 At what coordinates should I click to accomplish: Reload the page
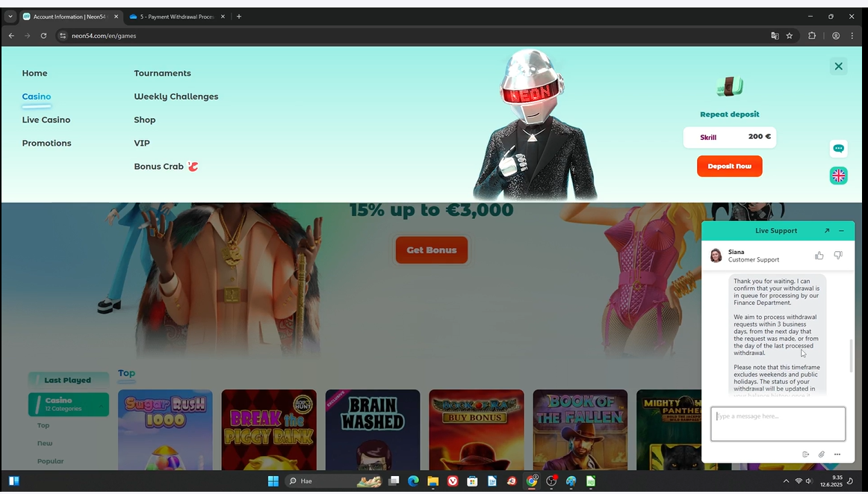43,35
